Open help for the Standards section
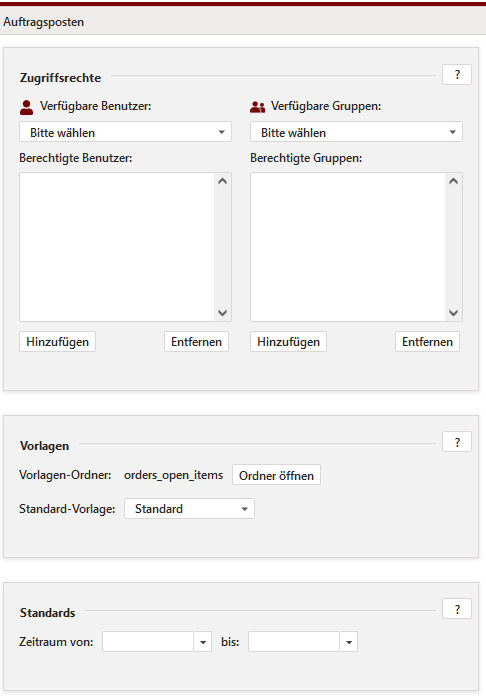Viewport: 486px width, 698px height. [x=457, y=609]
